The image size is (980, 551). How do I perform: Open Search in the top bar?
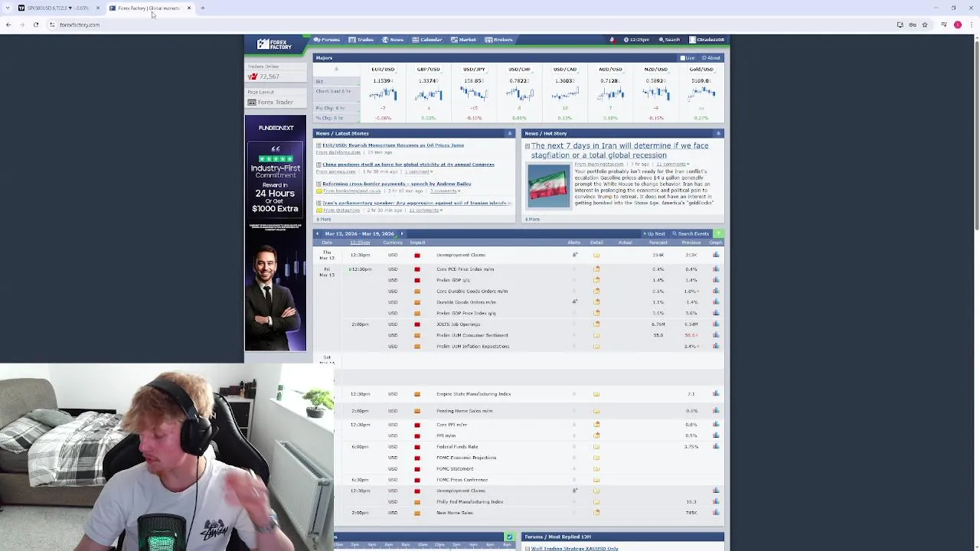coord(669,40)
